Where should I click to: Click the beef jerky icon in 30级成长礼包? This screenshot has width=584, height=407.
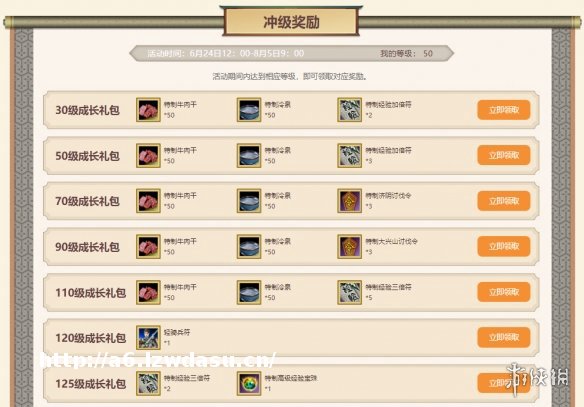(x=148, y=110)
